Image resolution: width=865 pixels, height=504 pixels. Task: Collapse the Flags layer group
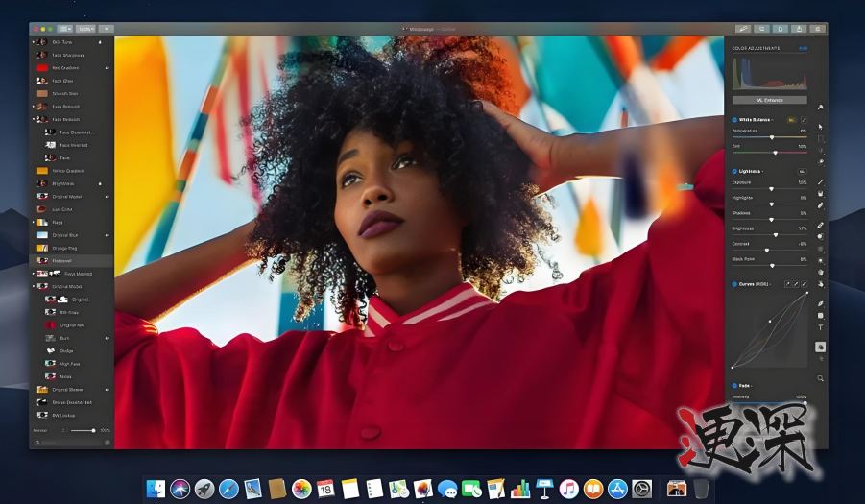pos(34,222)
